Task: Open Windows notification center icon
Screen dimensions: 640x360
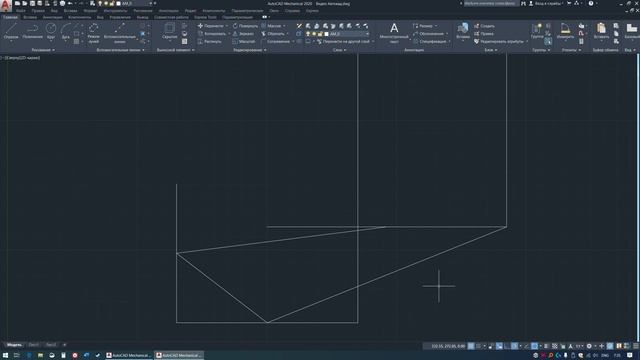Action: click(x=630, y=356)
